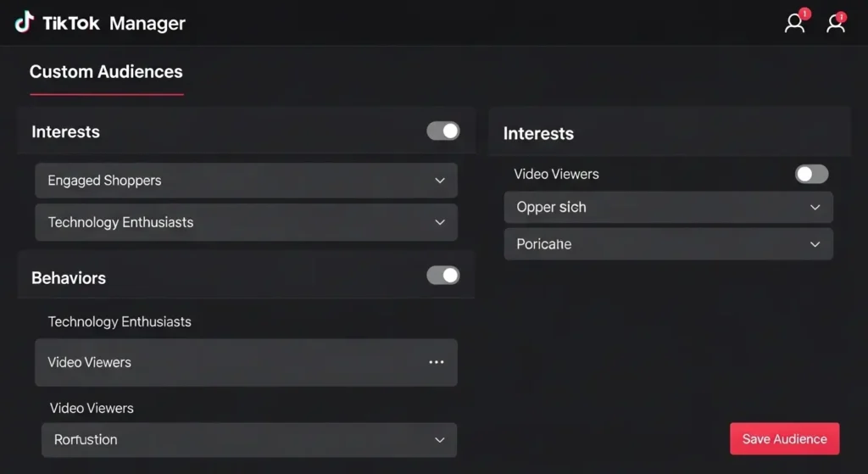
Task: Click the Rortustion chevron arrow
Action: (x=440, y=440)
